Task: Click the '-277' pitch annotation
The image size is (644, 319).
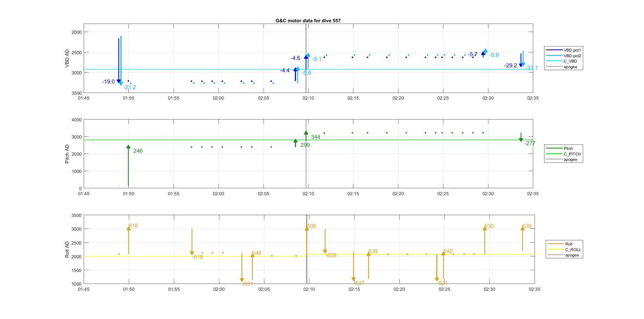Action: (529, 143)
